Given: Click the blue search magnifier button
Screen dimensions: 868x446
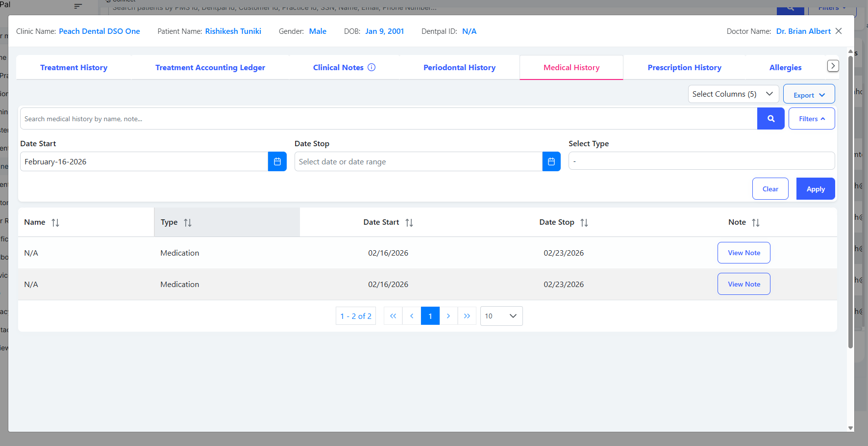Looking at the screenshot, I should 770,119.
